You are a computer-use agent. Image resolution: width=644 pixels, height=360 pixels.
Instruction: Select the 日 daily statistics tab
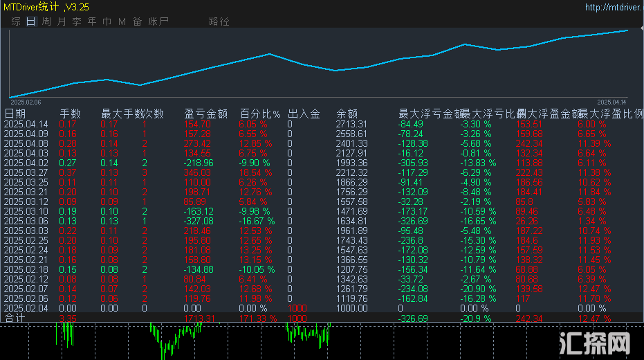coord(31,21)
